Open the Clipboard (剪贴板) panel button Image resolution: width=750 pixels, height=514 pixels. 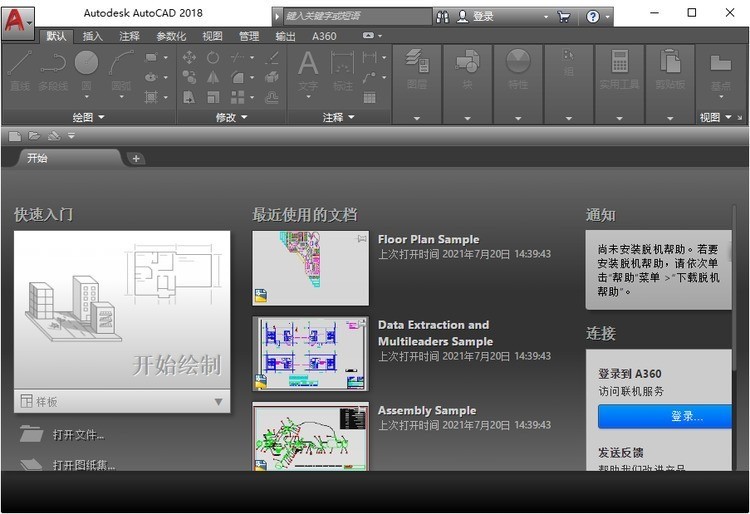tap(670, 69)
